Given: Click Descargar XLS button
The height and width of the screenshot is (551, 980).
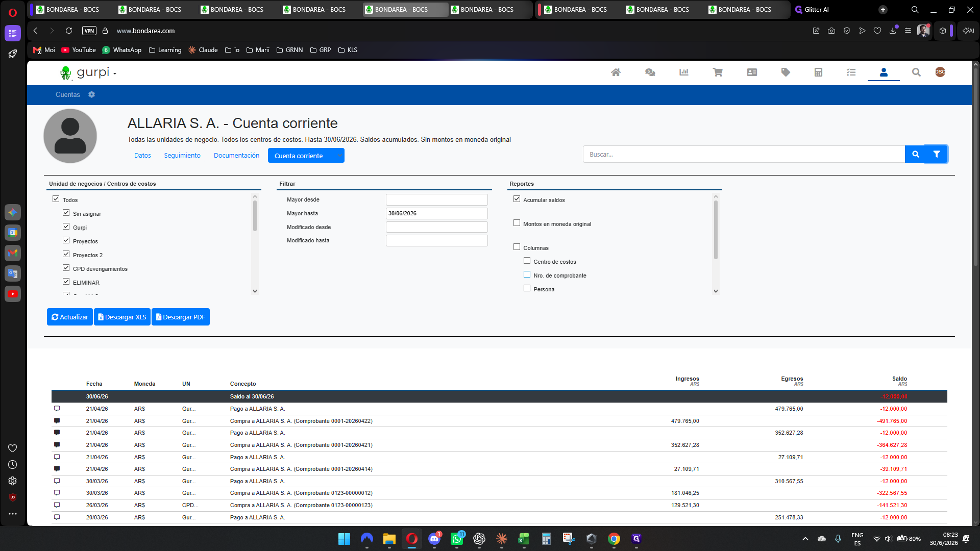Looking at the screenshot, I should (x=122, y=317).
